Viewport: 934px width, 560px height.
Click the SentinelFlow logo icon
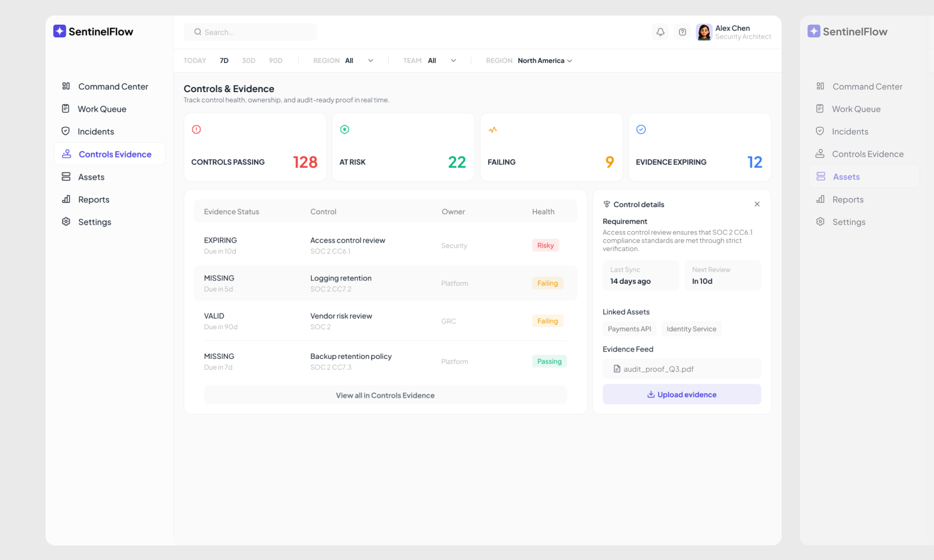(60, 31)
